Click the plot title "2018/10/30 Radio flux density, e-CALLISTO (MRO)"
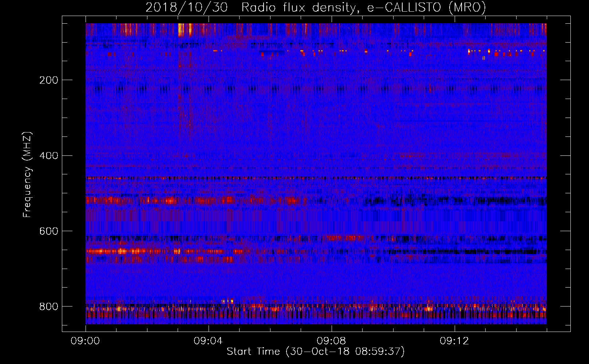Image resolution: width=589 pixels, height=364 pixels. [316, 8]
